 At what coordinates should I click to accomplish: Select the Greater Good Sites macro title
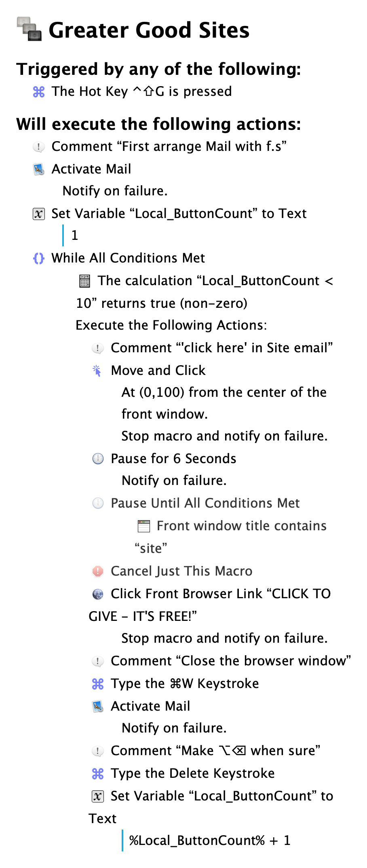coord(149,30)
